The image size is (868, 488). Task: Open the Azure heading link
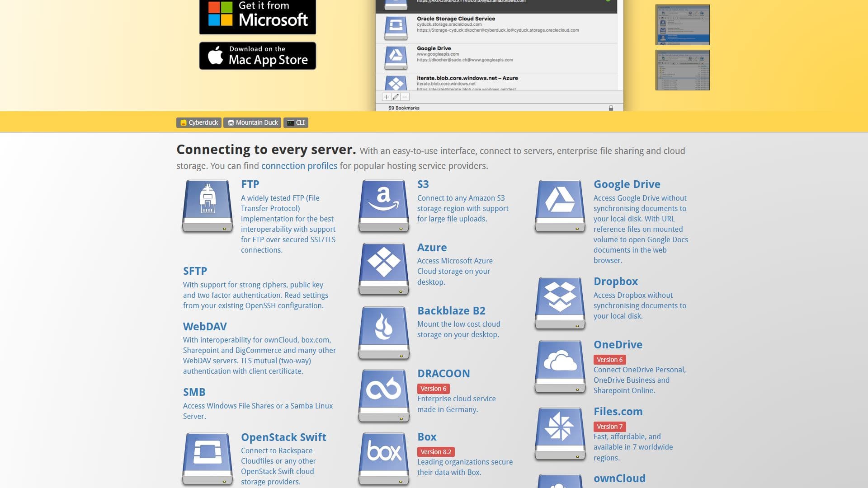432,248
